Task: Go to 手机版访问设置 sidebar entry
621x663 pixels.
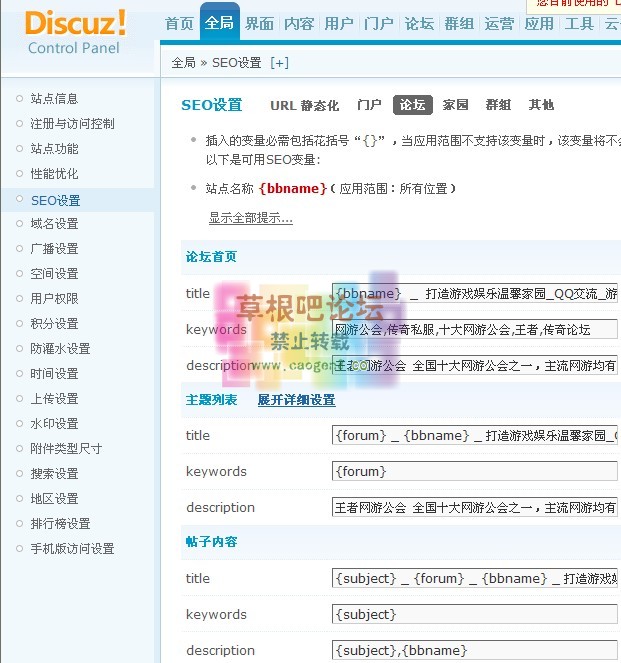Action: [x=72, y=549]
